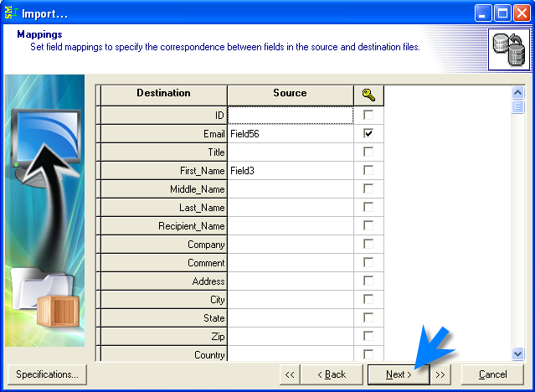Tick the key checkbox for City

point(368,299)
